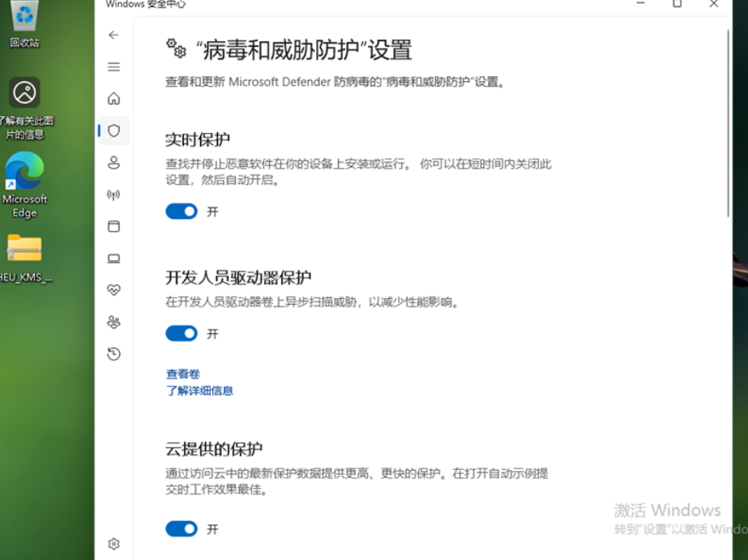This screenshot has height=560, width=748.
Task: Turn off 云提供的保护 toggle
Action: (x=182, y=528)
